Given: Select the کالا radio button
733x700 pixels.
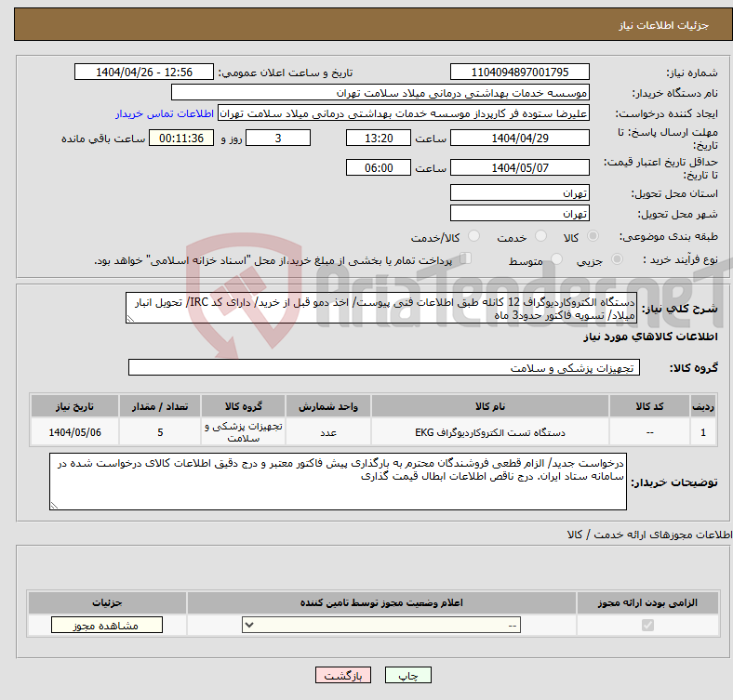Looking at the screenshot, I should click(x=593, y=236).
